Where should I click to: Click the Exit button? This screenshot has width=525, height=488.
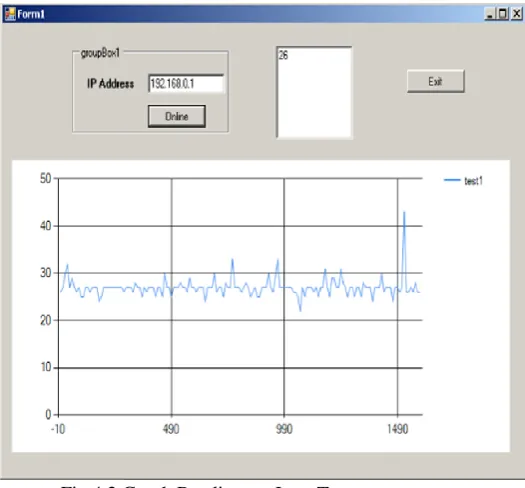pyautogui.click(x=435, y=81)
